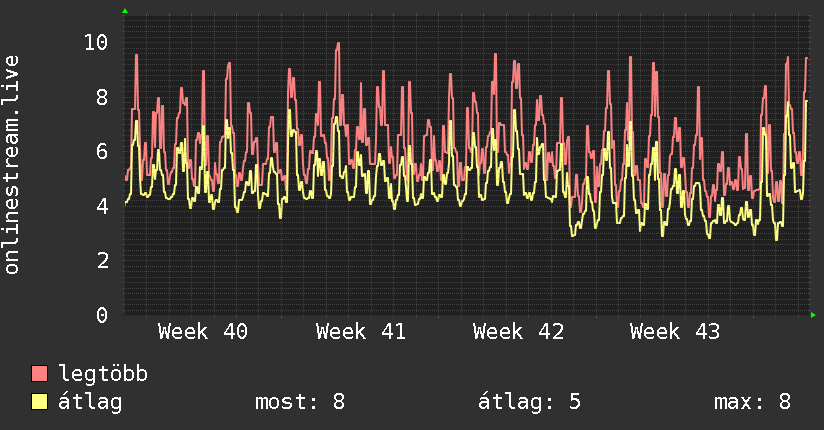Click the 'max: 8' value
This screenshot has width=824, height=430.
coord(753,402)
